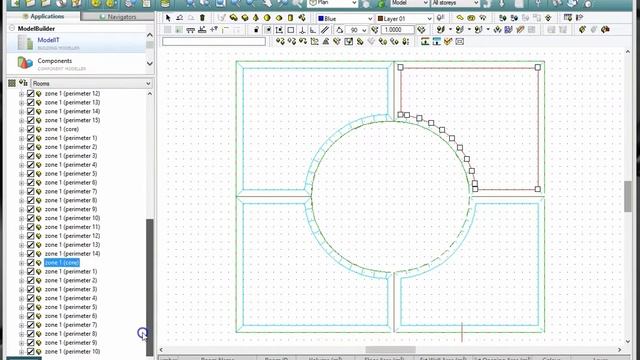Switch to the Applications tab
The height and width of the screenshot is (360, 640).
tap(43, 16)
